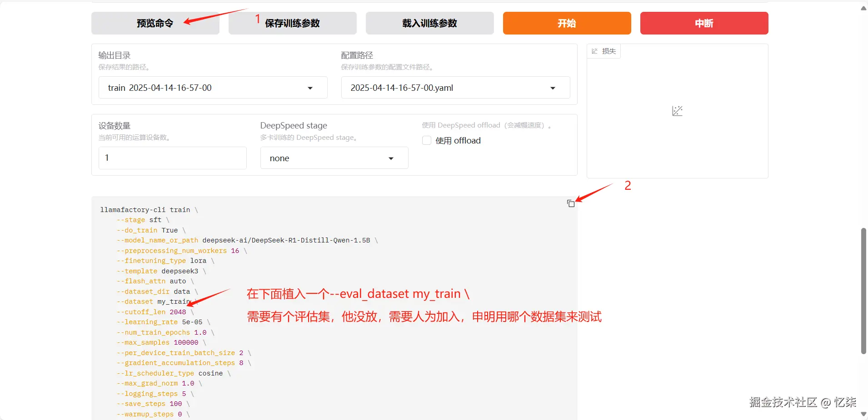Open the 输出目录 output directory dropdown
868x420 pixels.
[x=213, y=88]
